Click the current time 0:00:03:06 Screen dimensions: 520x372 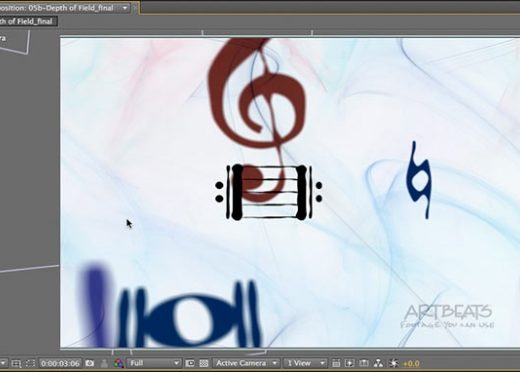coord(60,363)
